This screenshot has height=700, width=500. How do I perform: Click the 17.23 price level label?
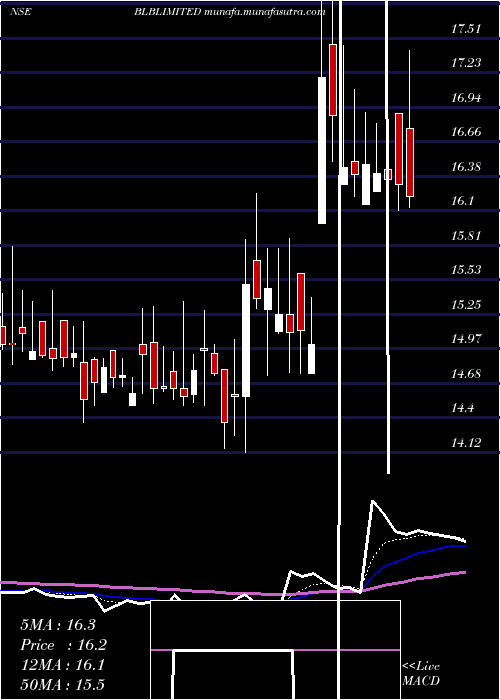tap(466, 63)
